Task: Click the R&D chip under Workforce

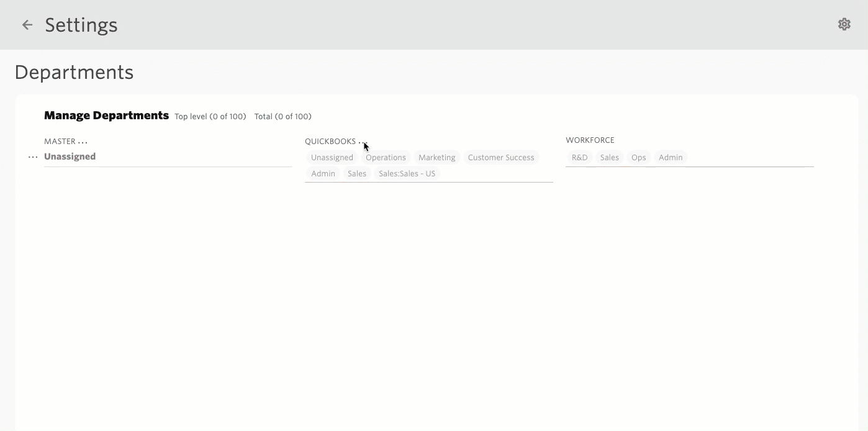Action: pos(579,158)
